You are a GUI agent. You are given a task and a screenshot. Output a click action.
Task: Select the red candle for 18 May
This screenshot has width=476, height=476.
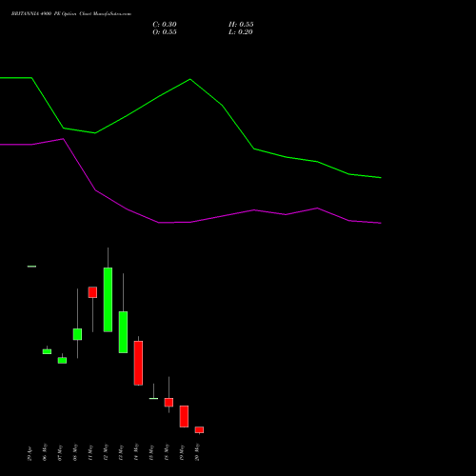coord(169,402)
